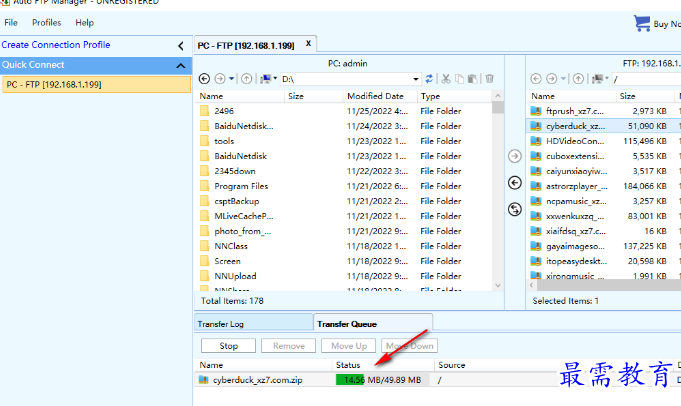This screenshot has height=406, width=681.
Task: Click transfer right arrow between panes
Action: tap(515, 156)
